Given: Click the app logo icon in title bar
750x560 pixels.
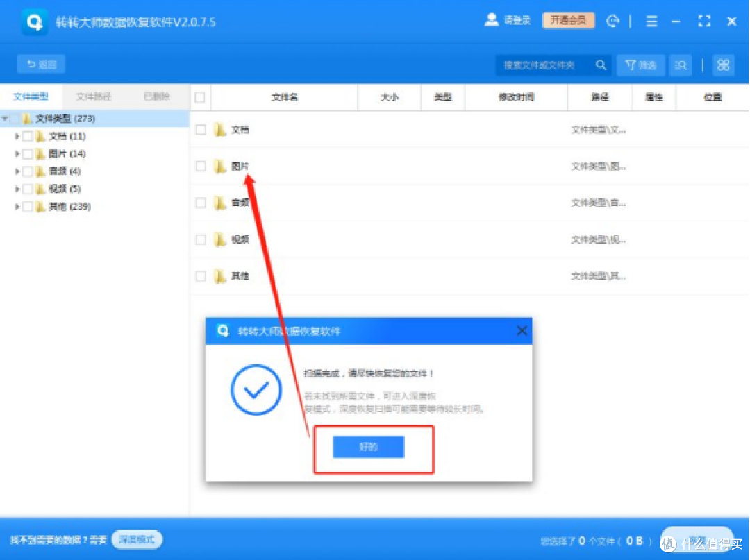Looking at the screenshot, I should [x=35, y=22].
